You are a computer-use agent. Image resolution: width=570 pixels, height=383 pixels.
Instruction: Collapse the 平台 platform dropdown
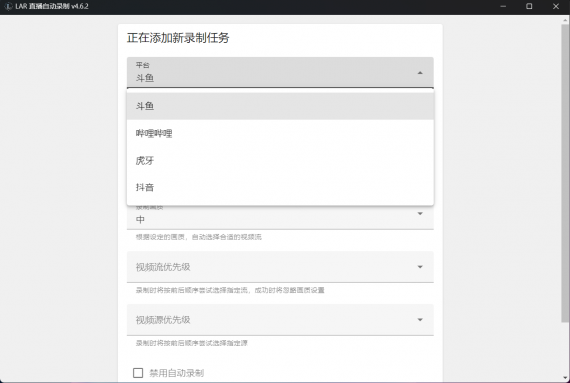pyautogui.click(x=280, y=72)
